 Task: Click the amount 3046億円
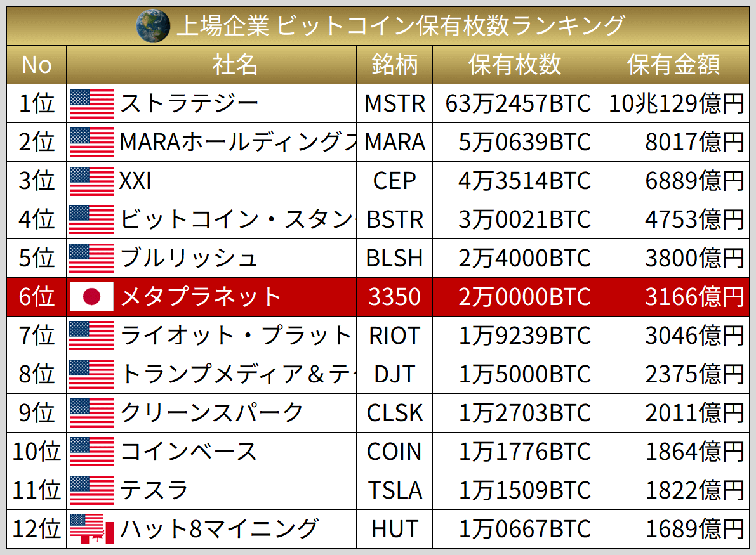(695, 336)
